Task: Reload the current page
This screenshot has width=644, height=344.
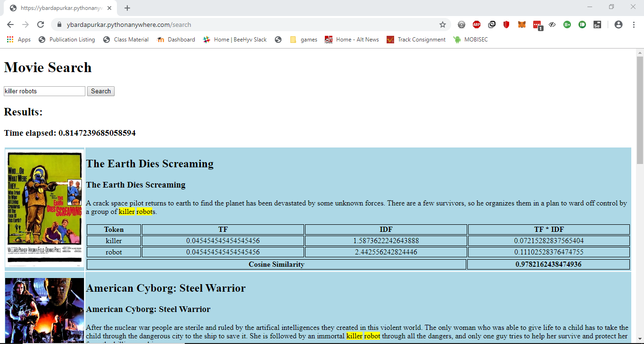Action: [41, 25]
